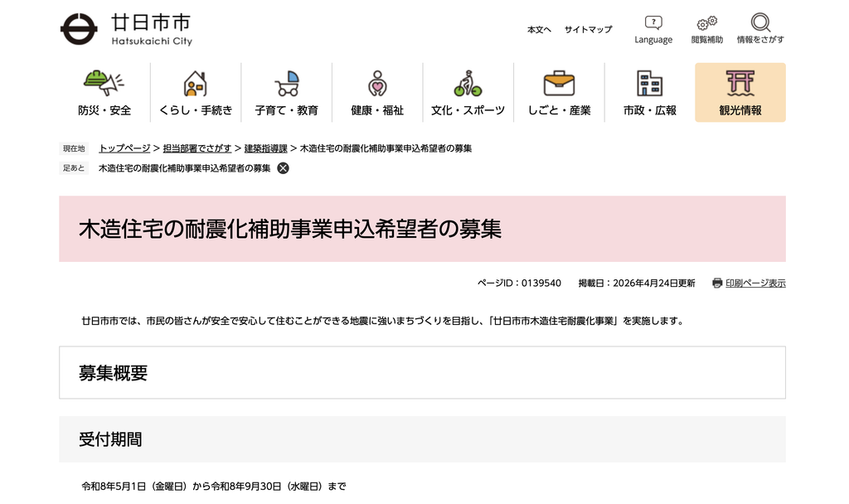Click the baby stroller icon for 子育て・教育
The height and width of the screenshot is (504, 849).
pyautogui.click(x=287, y=84)
